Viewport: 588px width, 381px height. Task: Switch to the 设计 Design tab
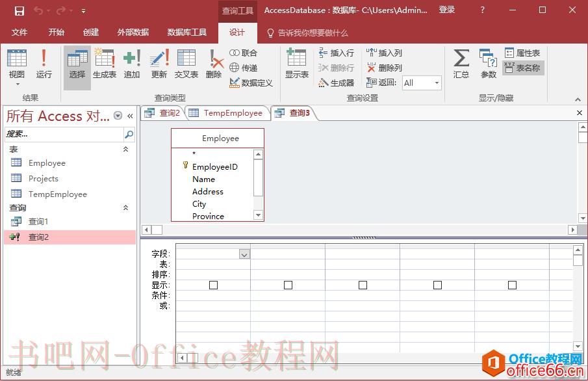tap(237, 33)
